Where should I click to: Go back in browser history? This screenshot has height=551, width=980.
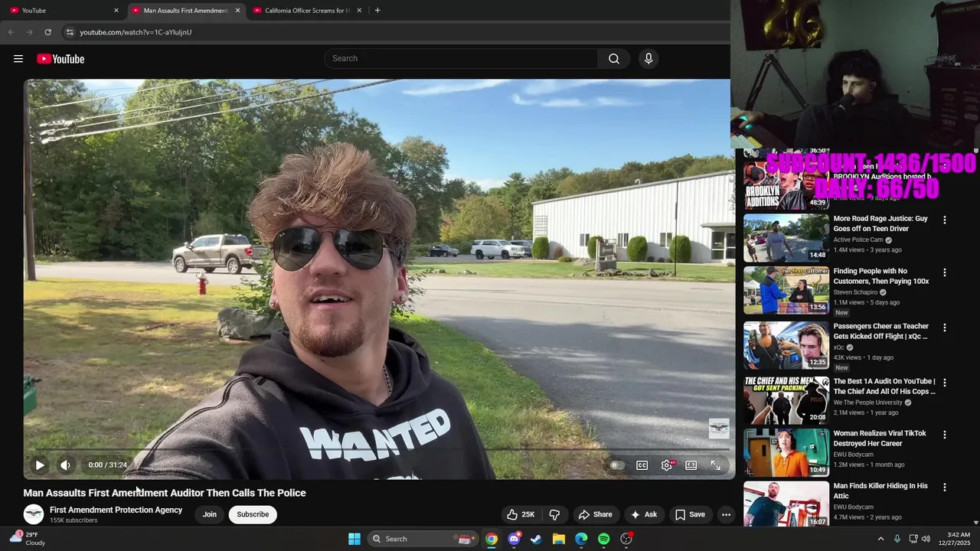point(11,32)
